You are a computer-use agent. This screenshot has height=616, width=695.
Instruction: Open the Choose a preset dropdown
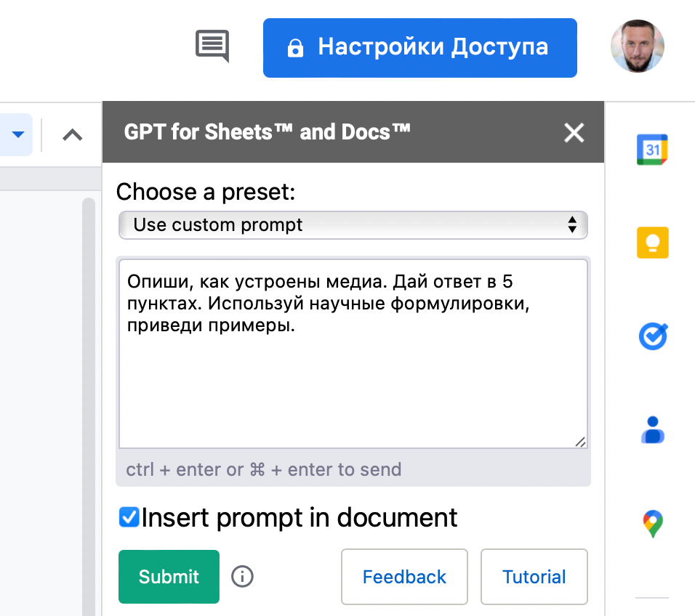point(353,225)
